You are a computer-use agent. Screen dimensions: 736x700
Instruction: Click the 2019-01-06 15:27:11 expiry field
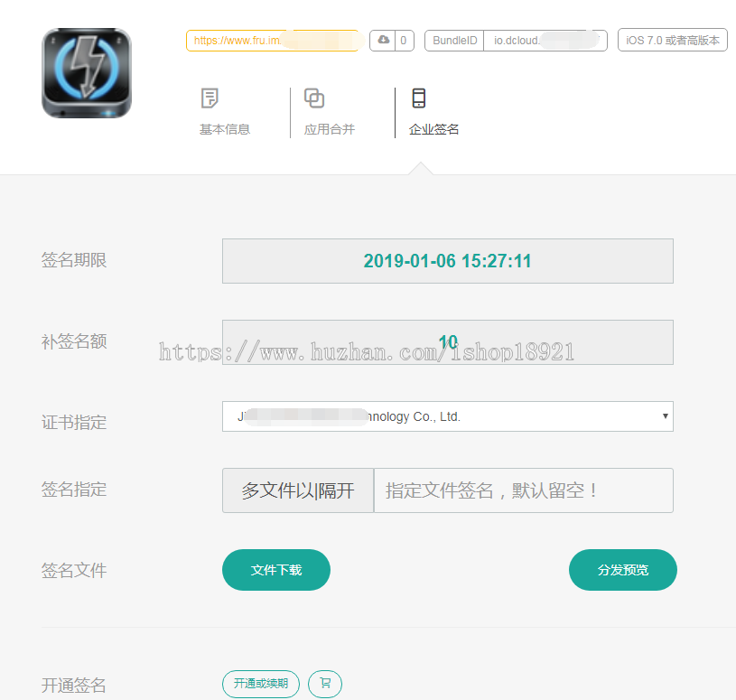click(448, 261)
